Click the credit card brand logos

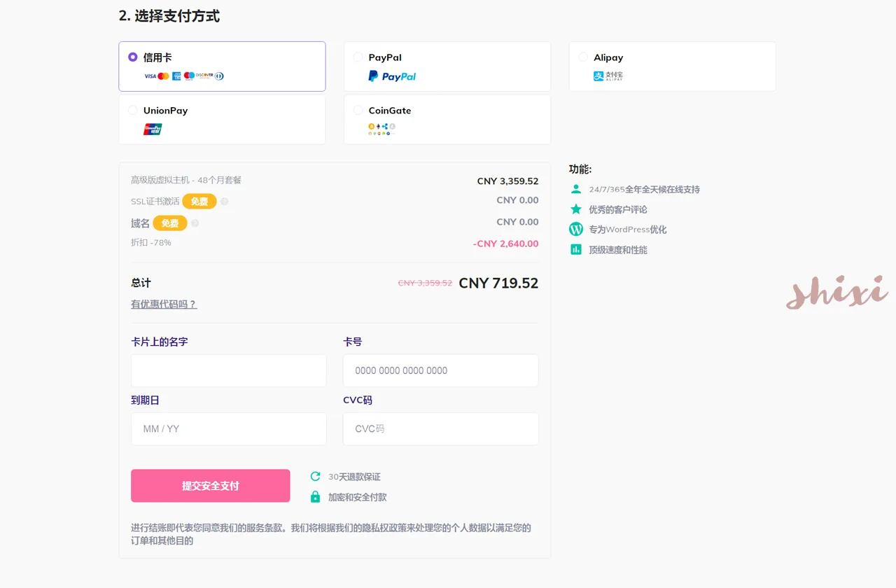click(183, 76)
